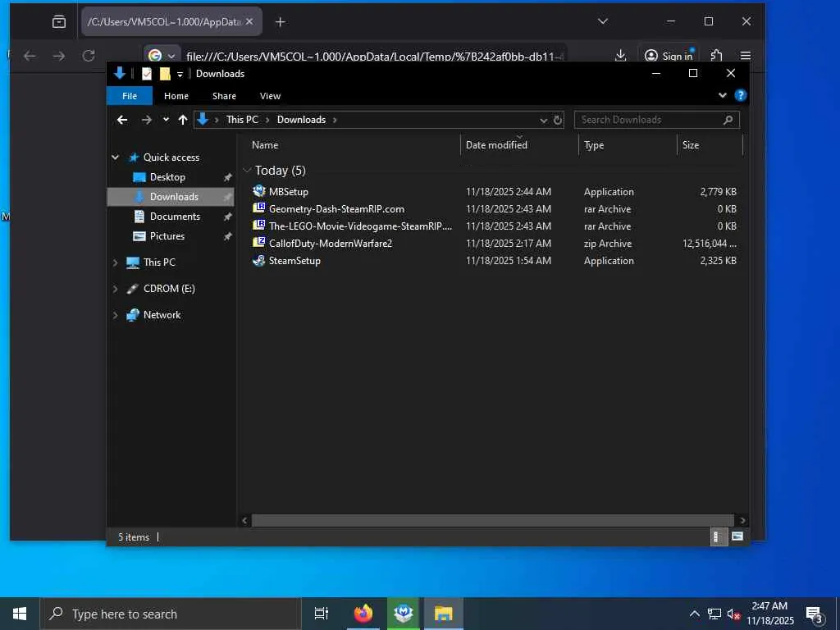
Task: Open the File ribbon tab
Action: pos(130,96)
